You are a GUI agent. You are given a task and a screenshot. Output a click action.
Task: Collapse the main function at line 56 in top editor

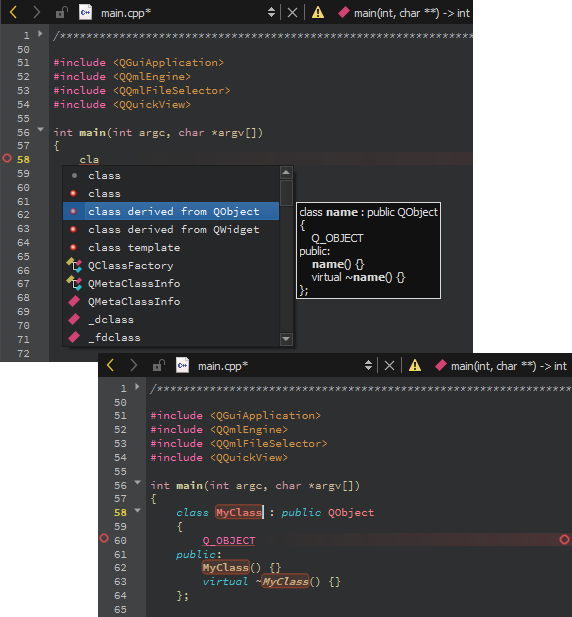coord(40,129)
